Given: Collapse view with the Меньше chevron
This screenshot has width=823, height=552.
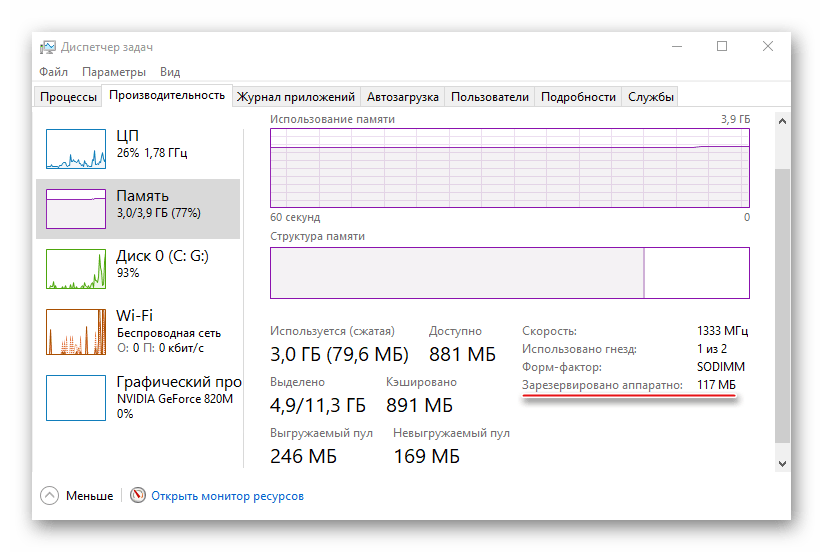Looking at the screenshot, I should [x=50, y=495].
